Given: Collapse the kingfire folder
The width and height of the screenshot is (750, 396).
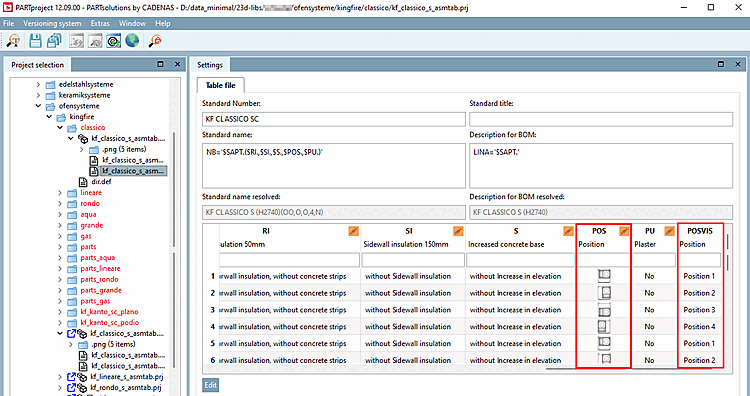Looking at the screenshot, I should point(49,117).
